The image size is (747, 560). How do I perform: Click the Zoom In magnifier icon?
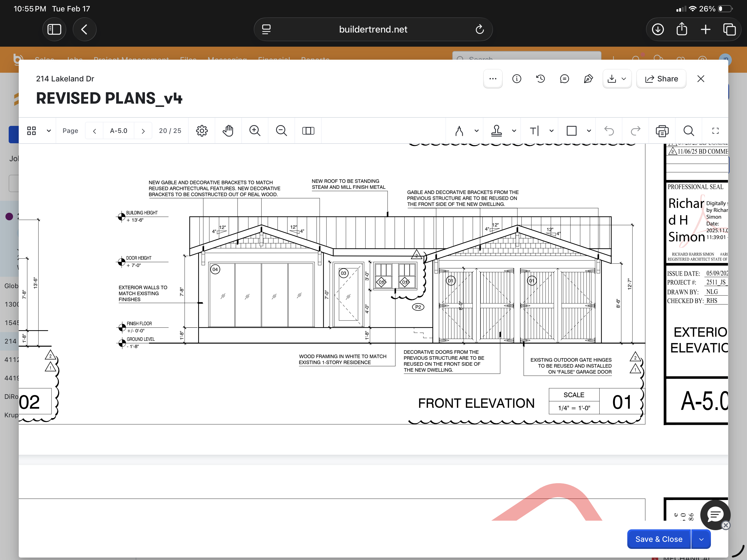[x=255, y=131]
